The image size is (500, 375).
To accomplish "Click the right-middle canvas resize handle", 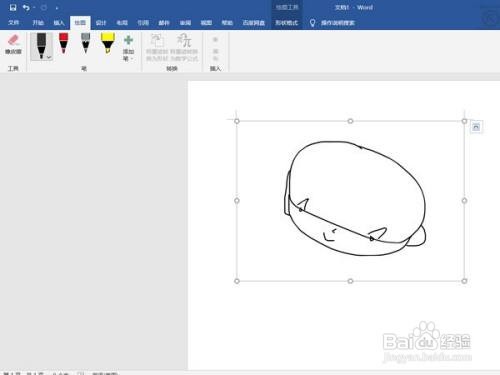I will click(x=464, y=201).
